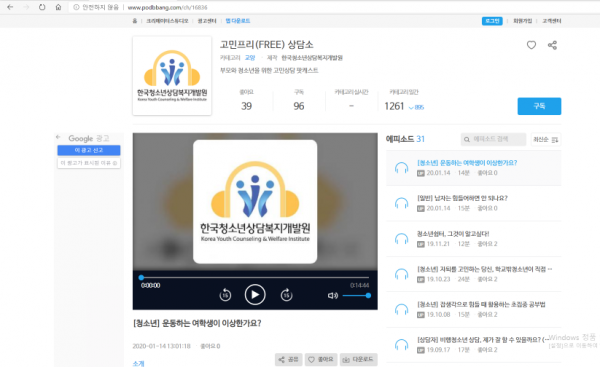This screenshot has height=367, width=600.
Task: Open the 초집중 공부법 episode (19.10.08)
Action: [481, 305]
